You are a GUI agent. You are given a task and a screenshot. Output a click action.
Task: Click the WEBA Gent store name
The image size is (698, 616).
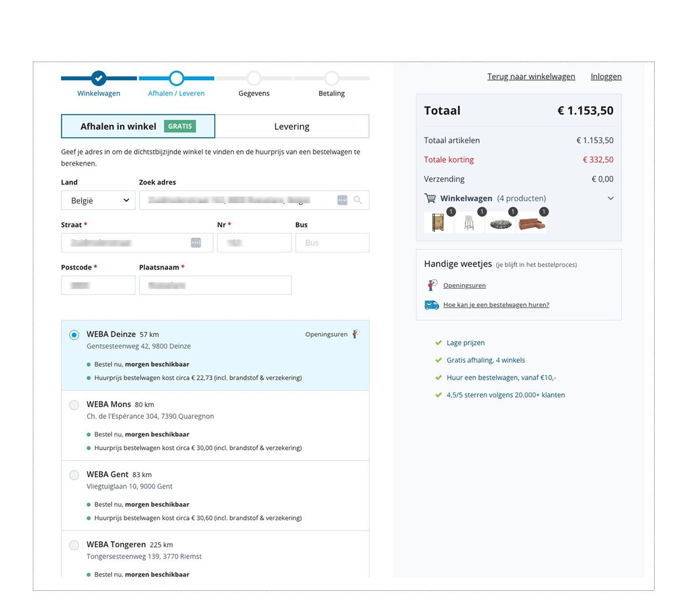(x=107, y=474)
